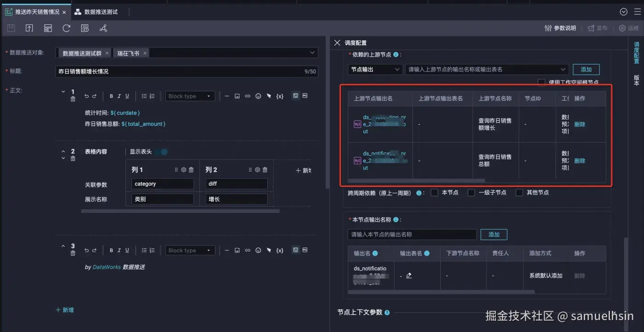
Task: Click the circular refresh icon in the toolbar
Action: [x=66, y=28]
